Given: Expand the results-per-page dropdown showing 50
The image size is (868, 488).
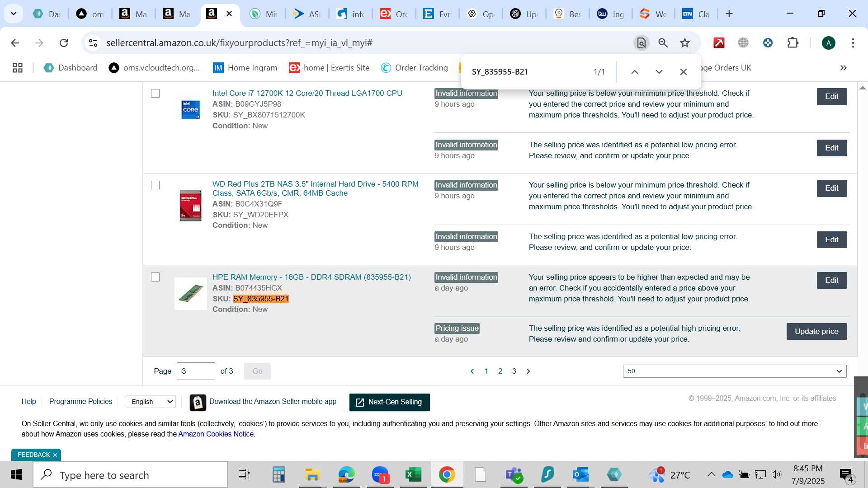Looking at the screenshot, I should [x=734, y=371].
